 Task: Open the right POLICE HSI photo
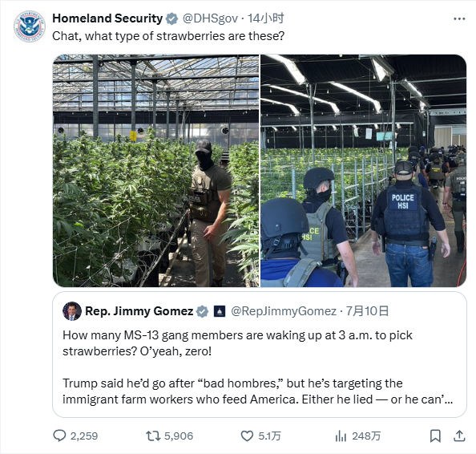click(x=363, y=171)
